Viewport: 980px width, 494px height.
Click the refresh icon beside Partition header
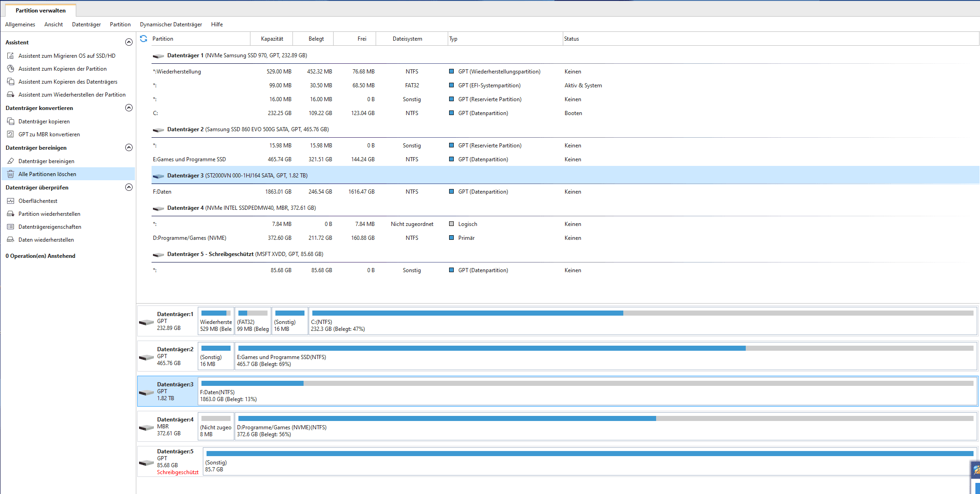pos(144,39)
